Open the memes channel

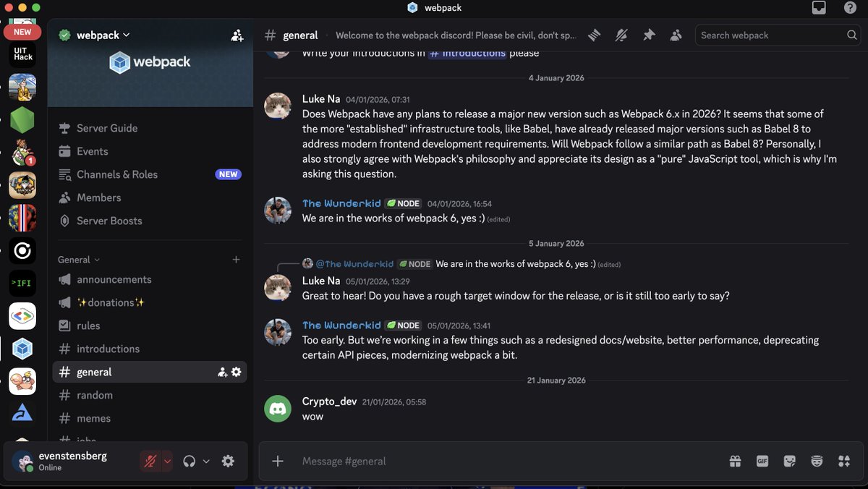pyautogui.click(x=150, y=418)
